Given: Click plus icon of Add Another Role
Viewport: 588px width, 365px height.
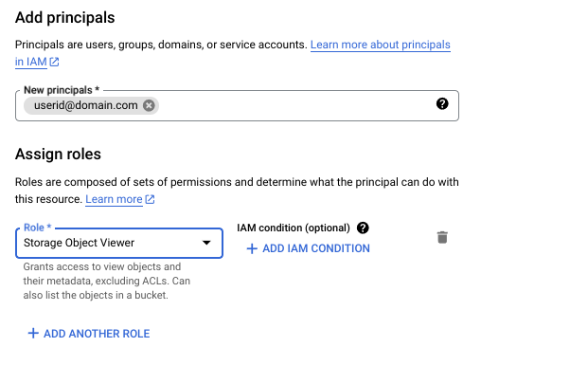Looking at the screenshot, I should [33, 333].
